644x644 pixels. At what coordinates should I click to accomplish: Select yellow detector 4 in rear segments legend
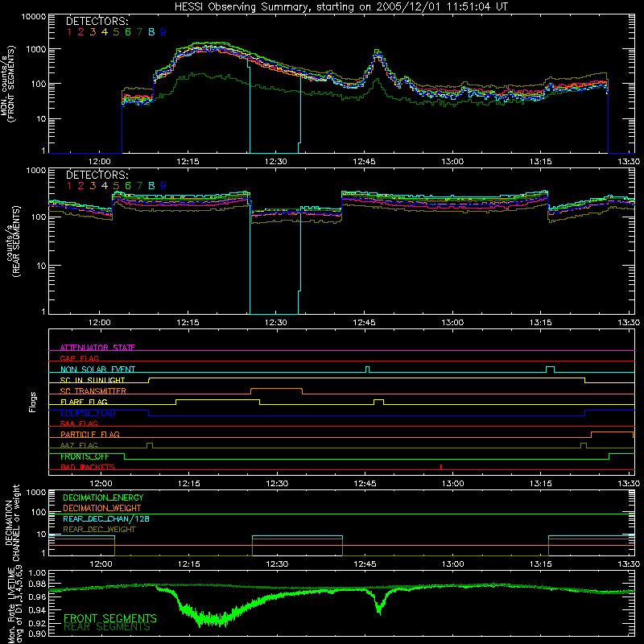[105, 186]
